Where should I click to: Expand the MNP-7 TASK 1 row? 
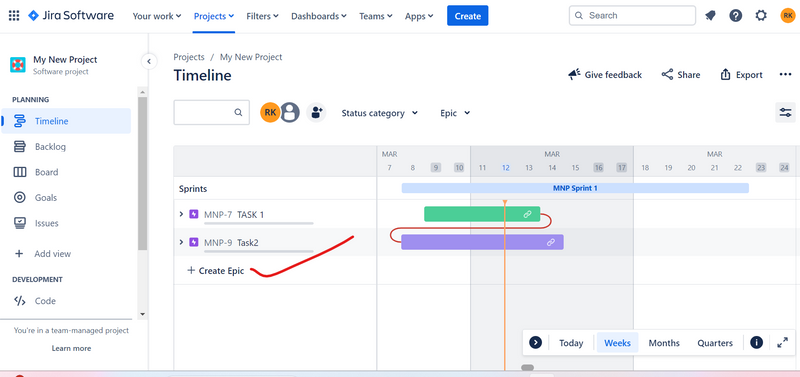coord(181,214)
